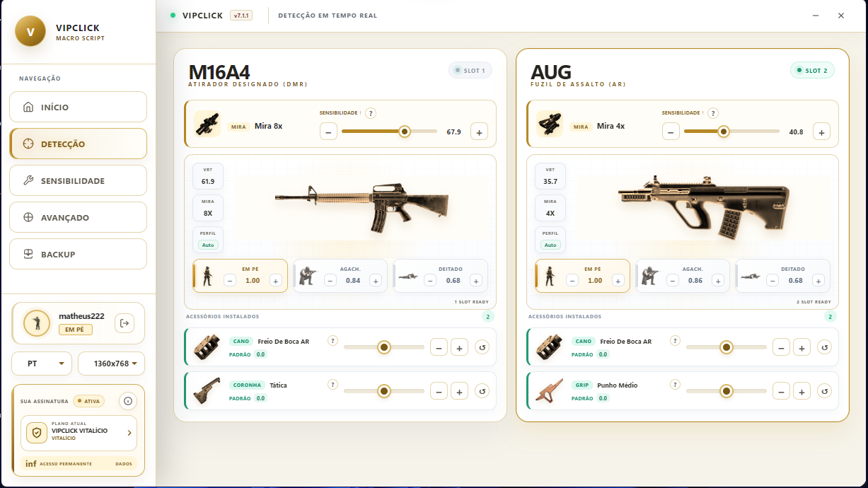The width and height of the screenshot is (868, 488).
Task: Click the M16A4 rifle image
Action: 362,208
